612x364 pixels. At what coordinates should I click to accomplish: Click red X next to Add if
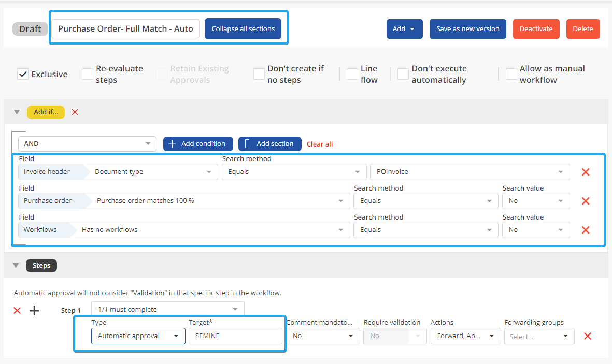(x=75, y=112)
